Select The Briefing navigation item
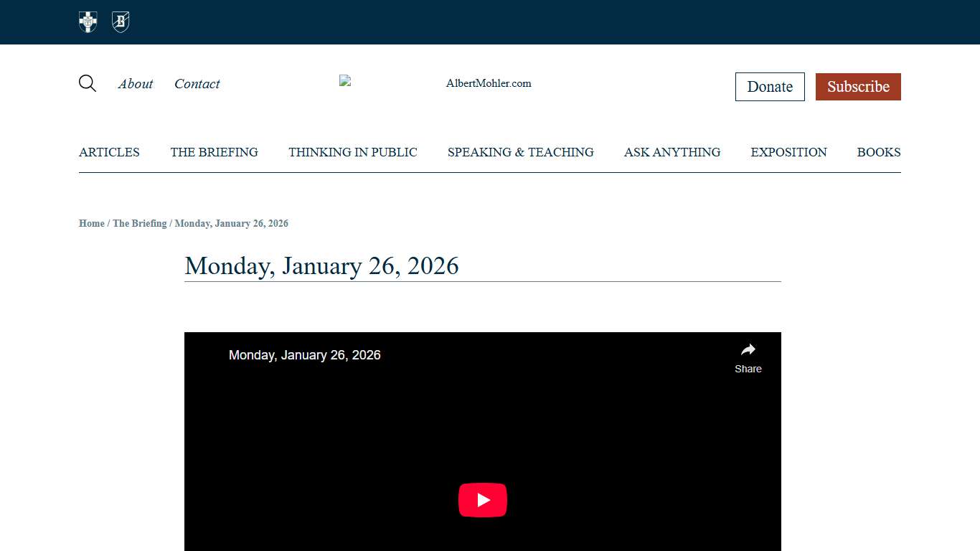 [214, 152]
